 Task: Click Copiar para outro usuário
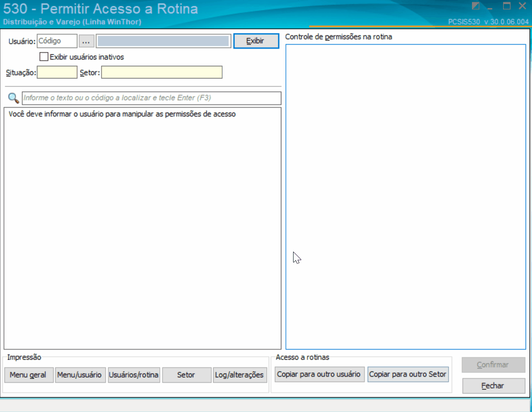point(319,375)
